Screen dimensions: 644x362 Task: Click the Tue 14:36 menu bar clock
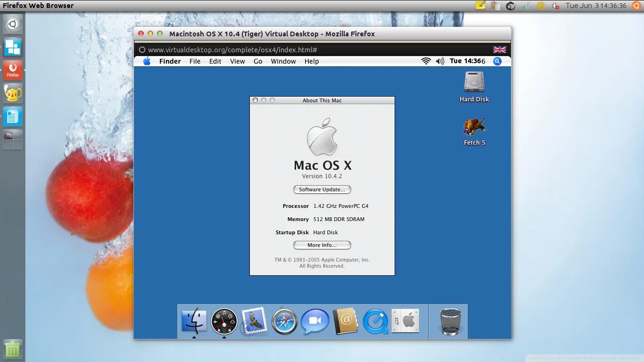[x=467, y=61]
